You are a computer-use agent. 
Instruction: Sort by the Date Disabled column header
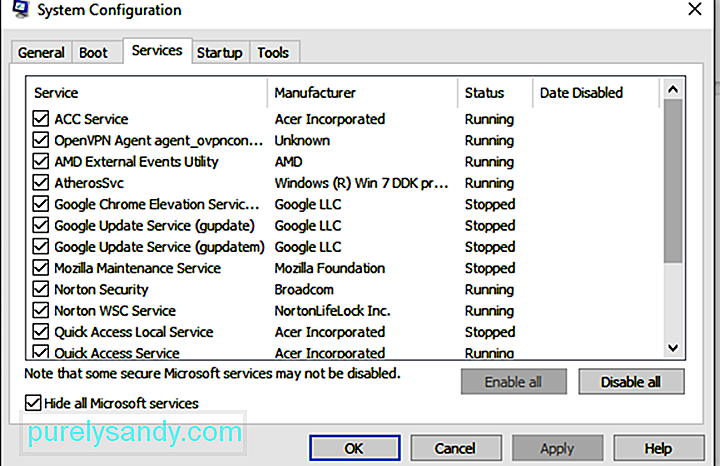[596, 93]
